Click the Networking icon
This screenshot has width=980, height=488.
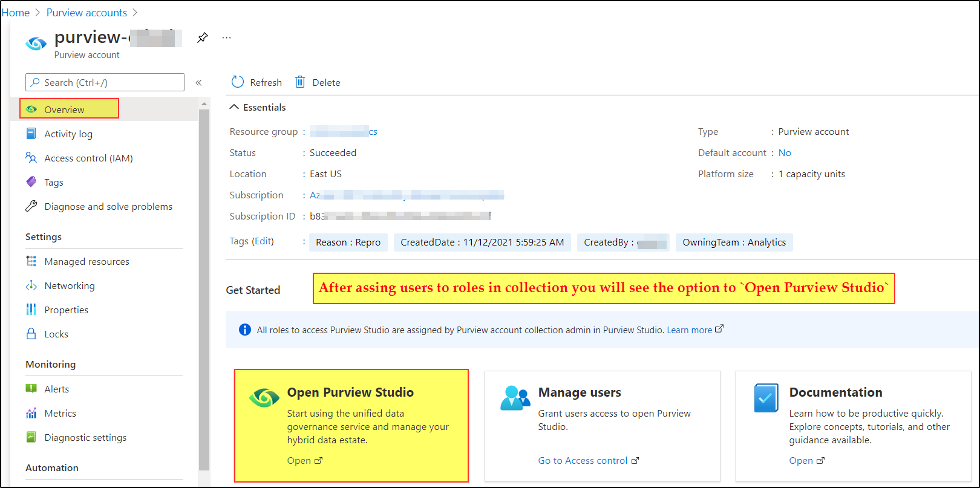(x=31, y=285)
